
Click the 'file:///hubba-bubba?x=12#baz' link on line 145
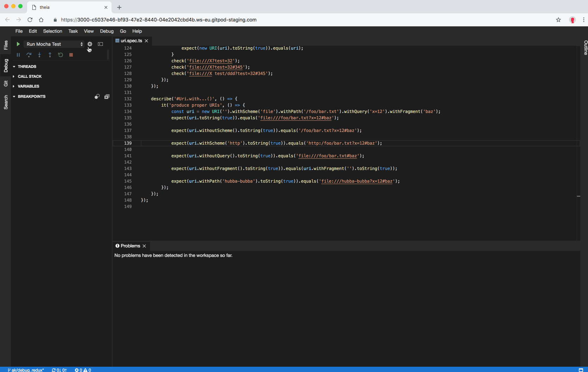[x=357, y=181]
